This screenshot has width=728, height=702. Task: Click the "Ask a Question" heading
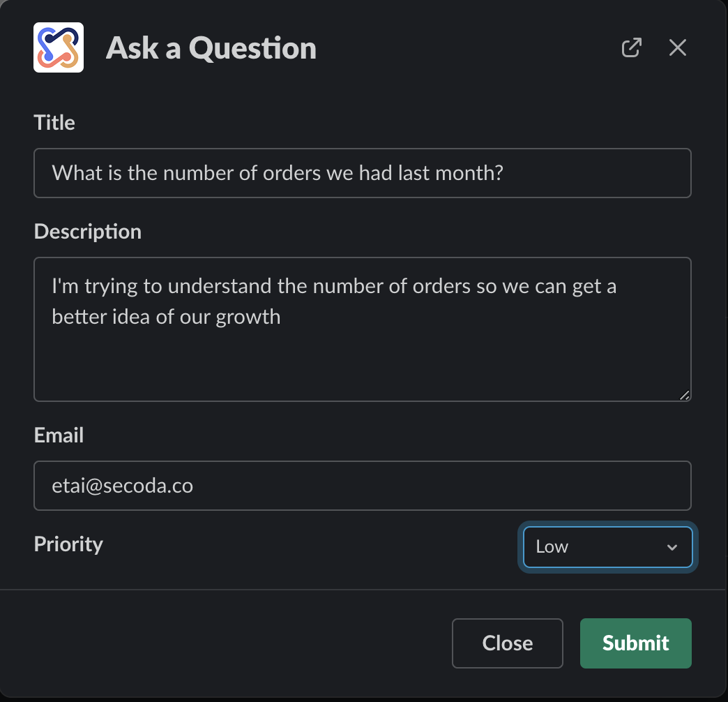[211, 48]
